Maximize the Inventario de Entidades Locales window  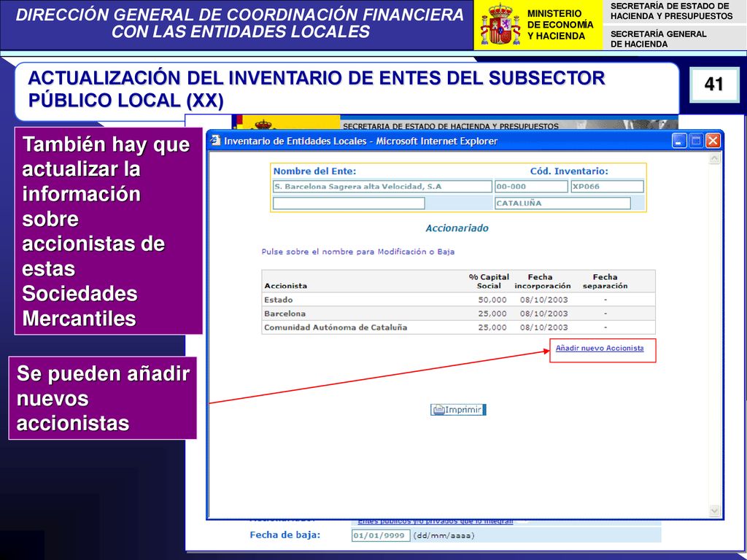(696, 141)
